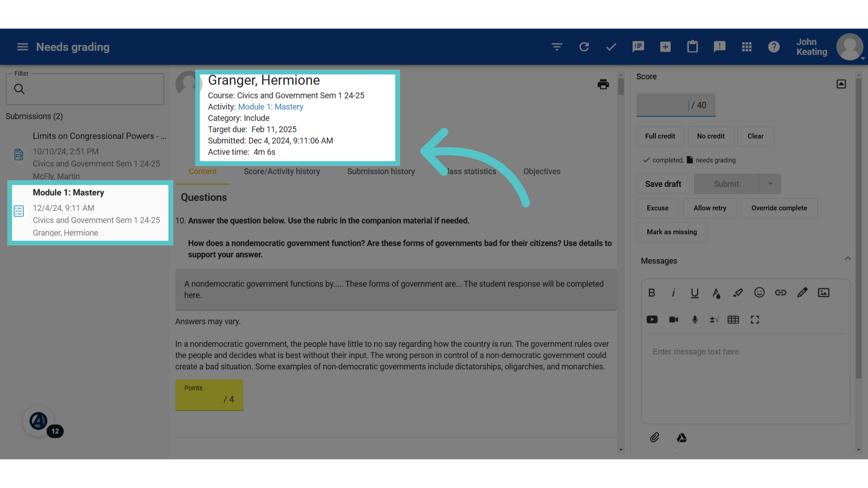Apply underline formatting in message editor
Image resolution: width=868 pixels, height=488 pixels.
[695, 293]
